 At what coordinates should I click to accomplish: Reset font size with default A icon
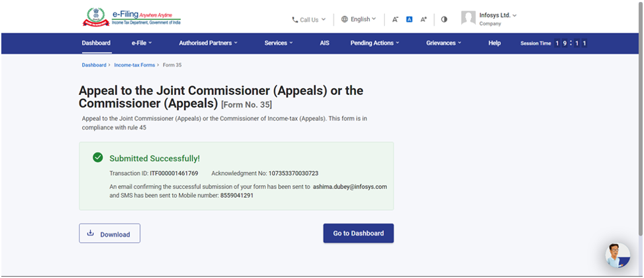point(409,19)
